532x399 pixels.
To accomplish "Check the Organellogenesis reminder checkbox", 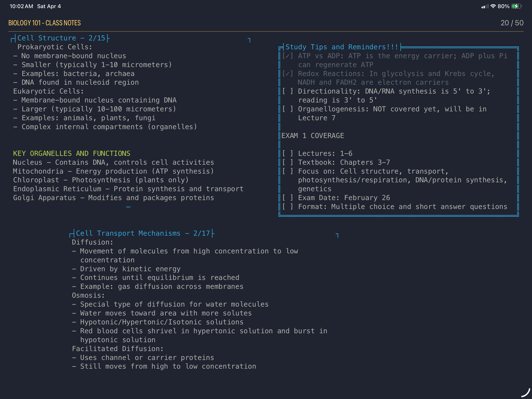I will (287, 109).
